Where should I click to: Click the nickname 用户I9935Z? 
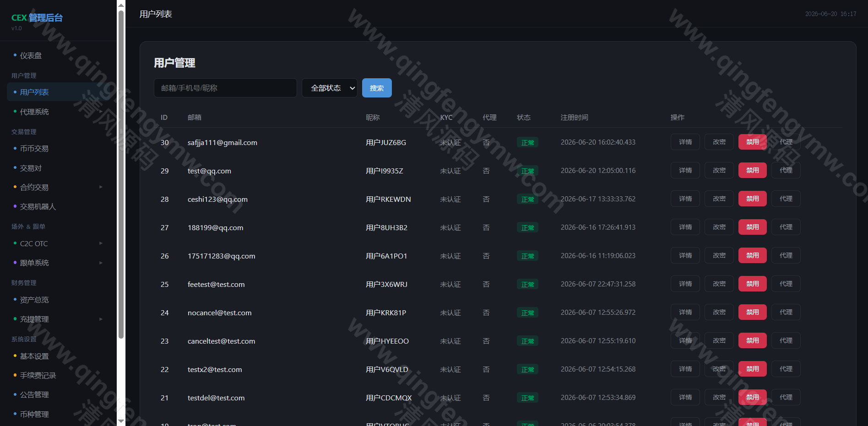pos(385,171)
